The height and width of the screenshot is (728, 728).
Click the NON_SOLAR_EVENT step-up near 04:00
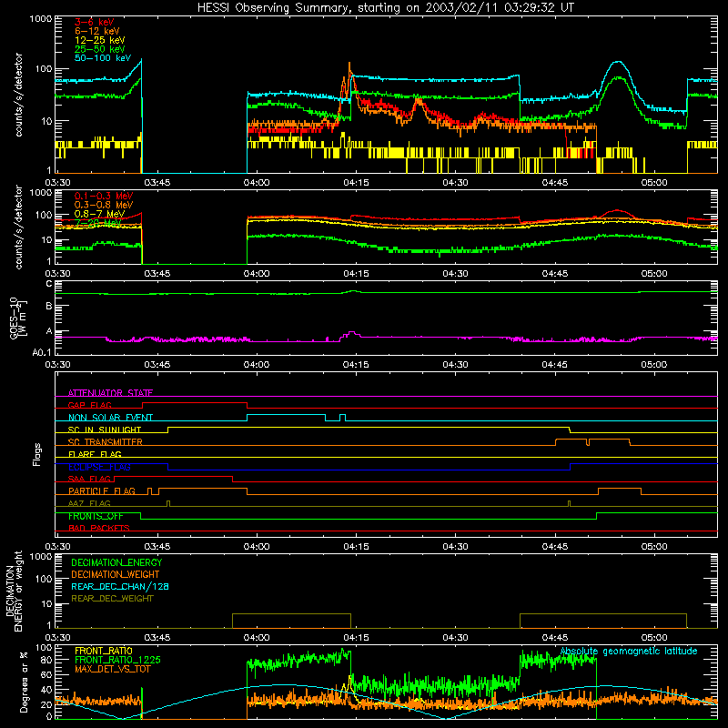(x=247, y=418)
